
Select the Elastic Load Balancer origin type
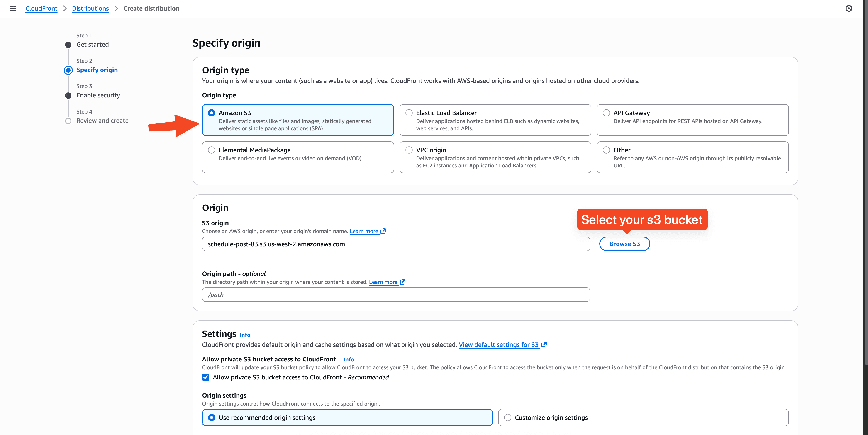pos(409,113)
